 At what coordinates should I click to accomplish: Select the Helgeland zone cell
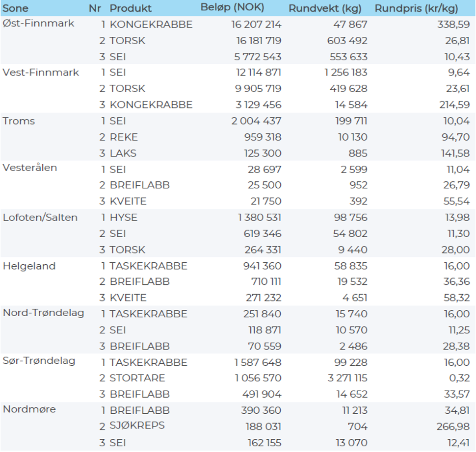tap(29, 266)
